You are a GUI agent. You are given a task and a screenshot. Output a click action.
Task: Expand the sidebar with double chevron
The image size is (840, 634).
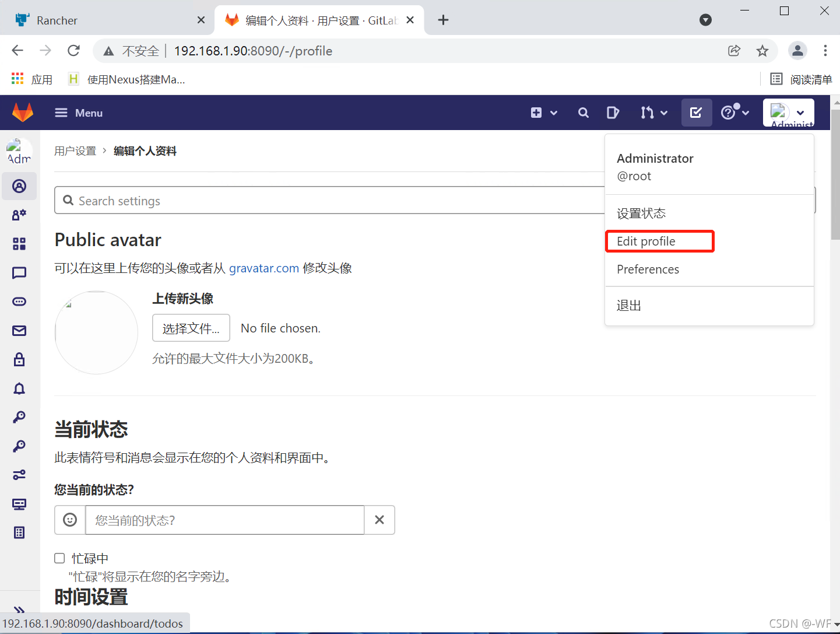(x=19, y=610)
